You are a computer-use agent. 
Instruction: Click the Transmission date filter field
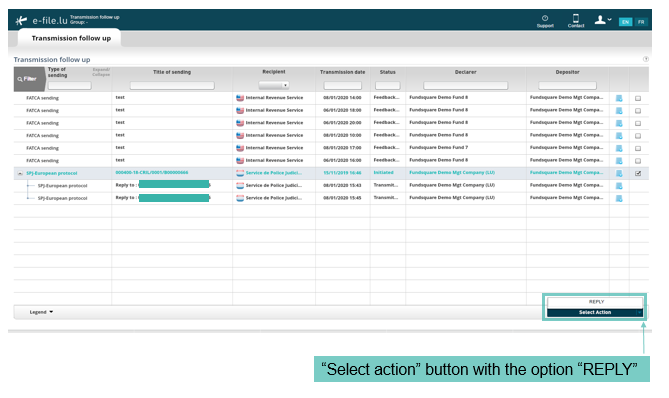343,85
